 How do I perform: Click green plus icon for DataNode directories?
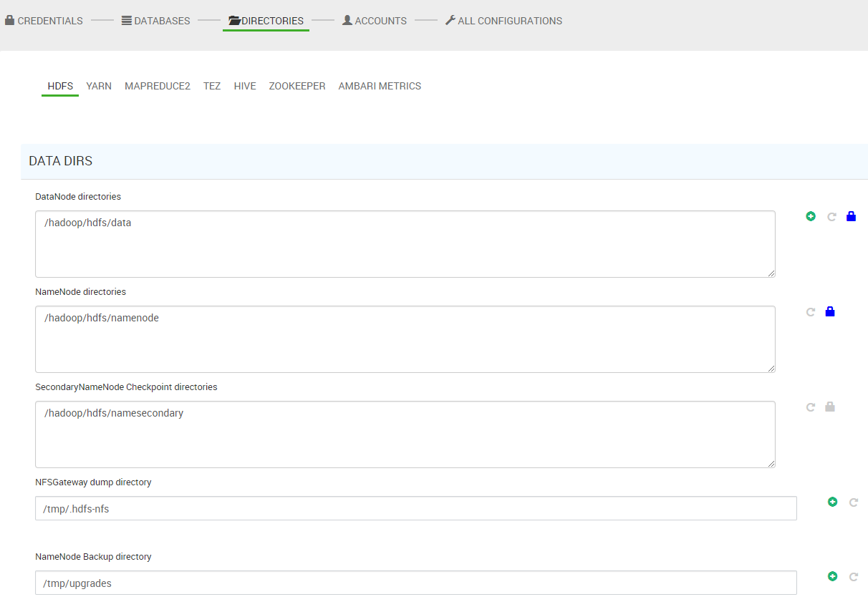[x=811, y=216]
